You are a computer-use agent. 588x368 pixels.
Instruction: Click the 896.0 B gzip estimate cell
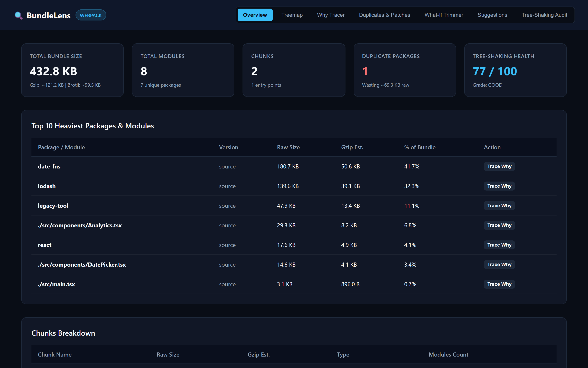(350, 284)
